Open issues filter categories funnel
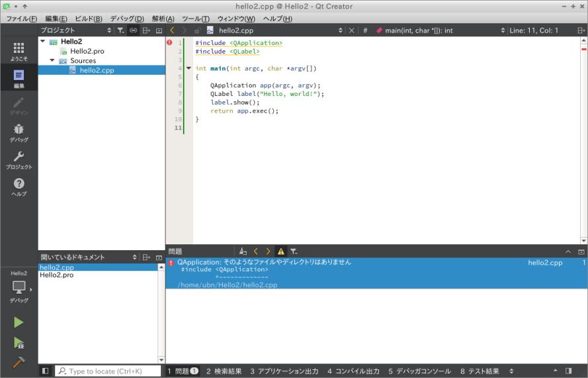The image size is (588, 378). tap(294, 252)
